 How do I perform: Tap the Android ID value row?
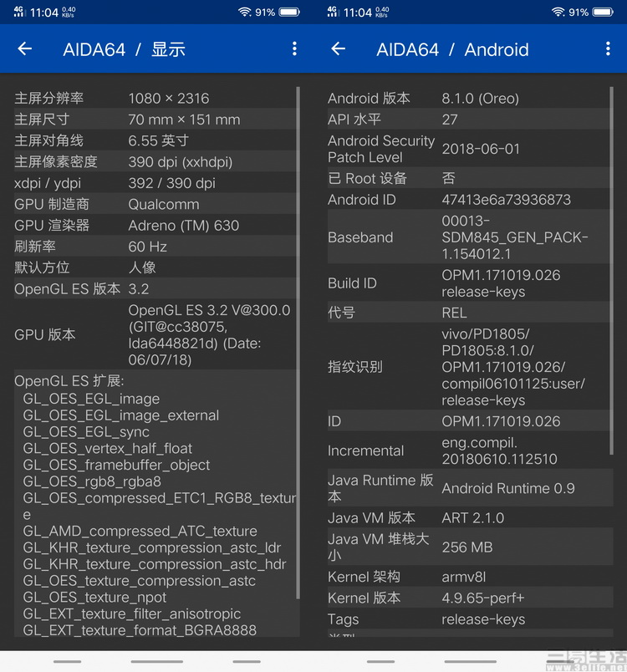(x=468, y=200)
